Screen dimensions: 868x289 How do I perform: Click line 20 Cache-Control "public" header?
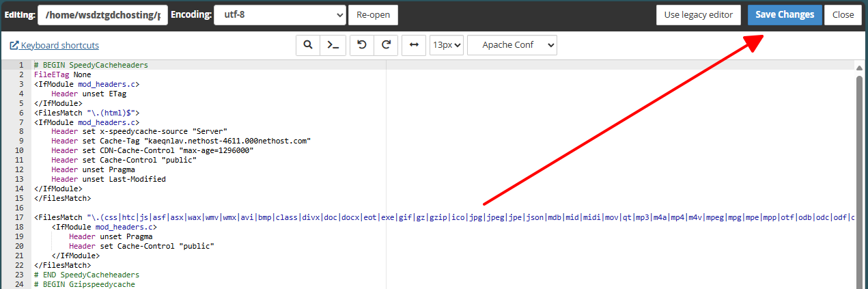(x=141, y=246)
